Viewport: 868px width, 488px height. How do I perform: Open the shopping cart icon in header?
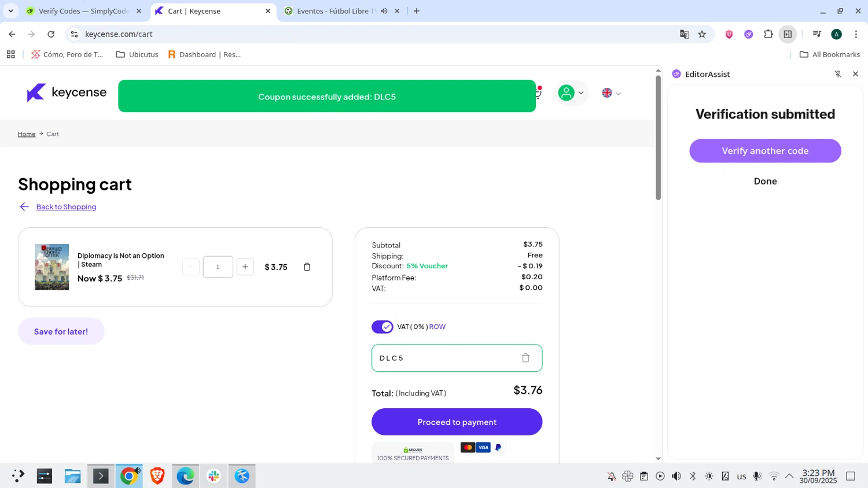(538, 93)
